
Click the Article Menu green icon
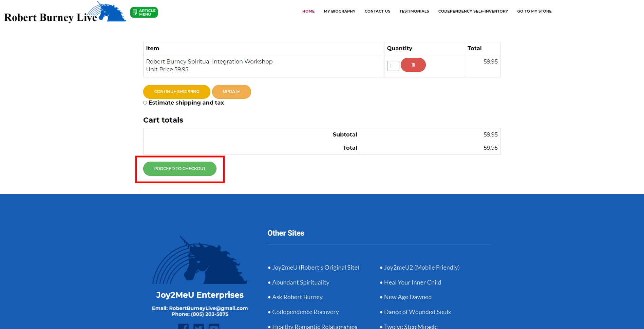point(144,12)
